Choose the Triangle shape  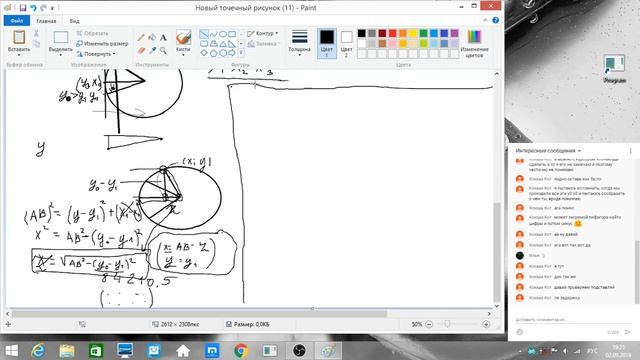223,43
